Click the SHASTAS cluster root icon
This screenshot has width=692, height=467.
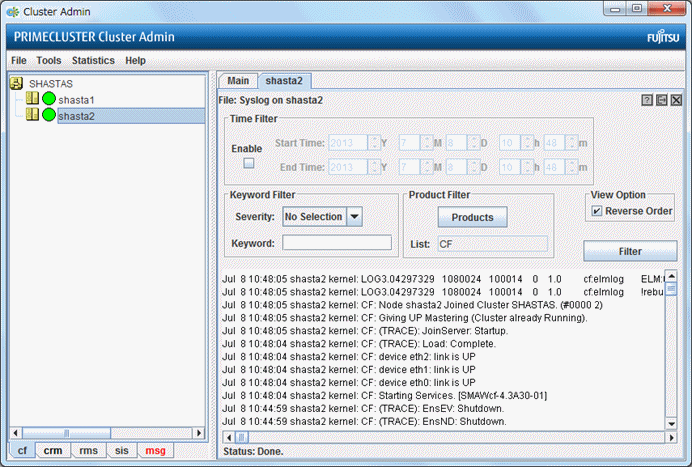[16, 84]
